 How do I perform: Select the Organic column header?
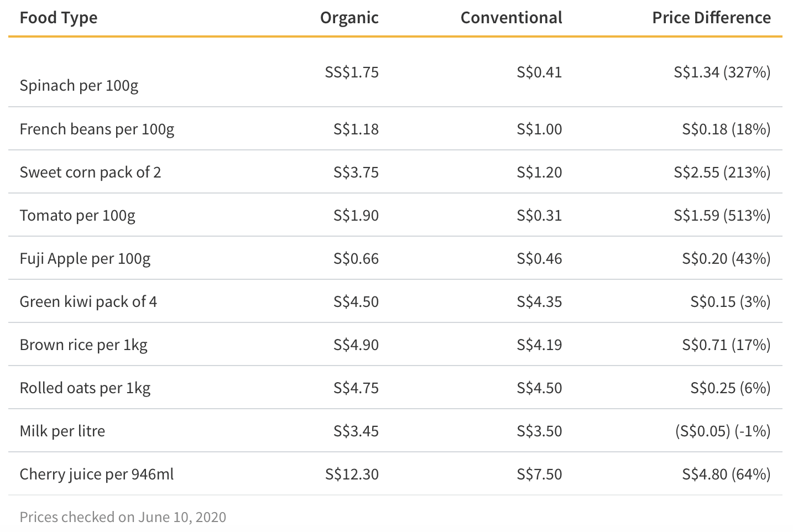(x=349, y=18)
